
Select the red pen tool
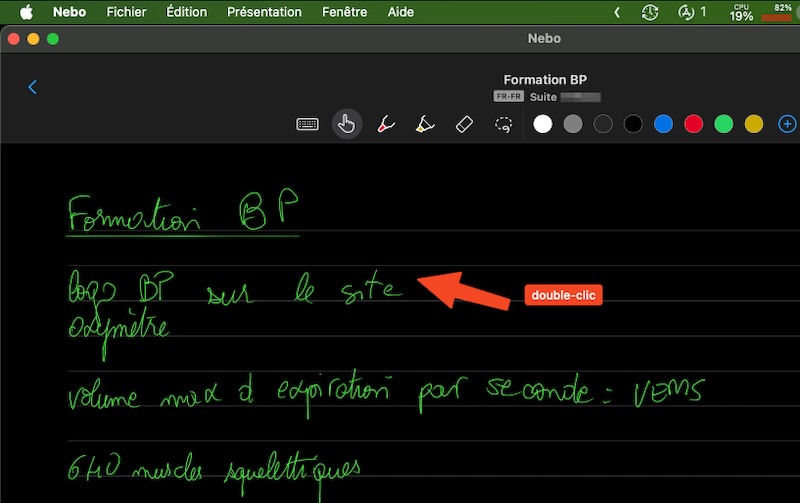click(x=385, y=124)
